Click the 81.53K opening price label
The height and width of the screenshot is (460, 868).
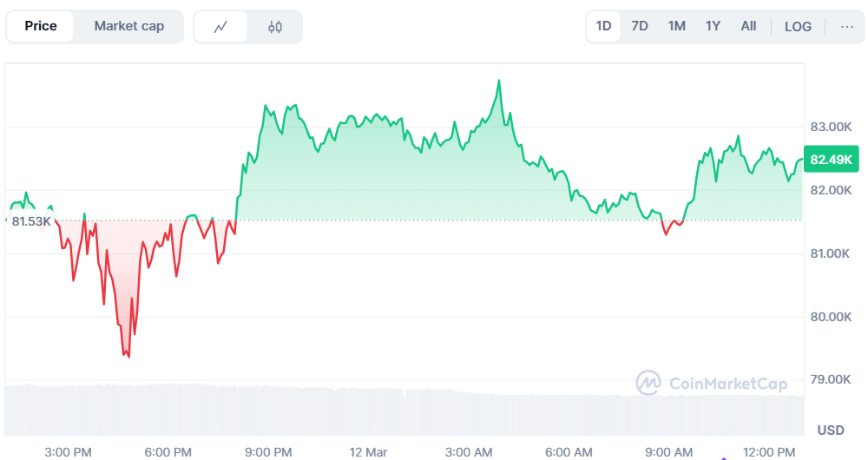31,221
